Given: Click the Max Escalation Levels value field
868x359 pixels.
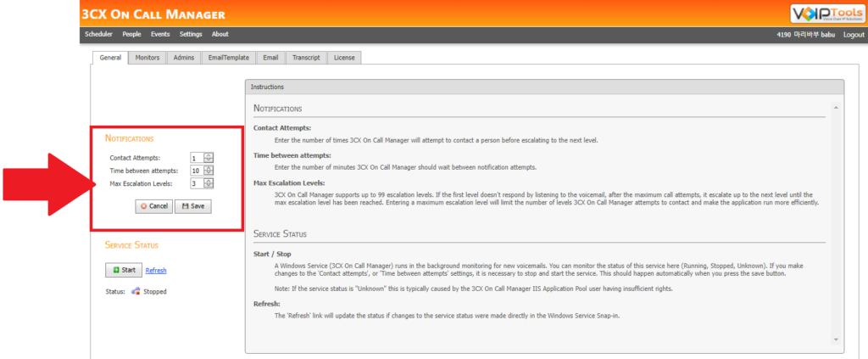Looking at the screenshot, I should click(x=197, y=183).
